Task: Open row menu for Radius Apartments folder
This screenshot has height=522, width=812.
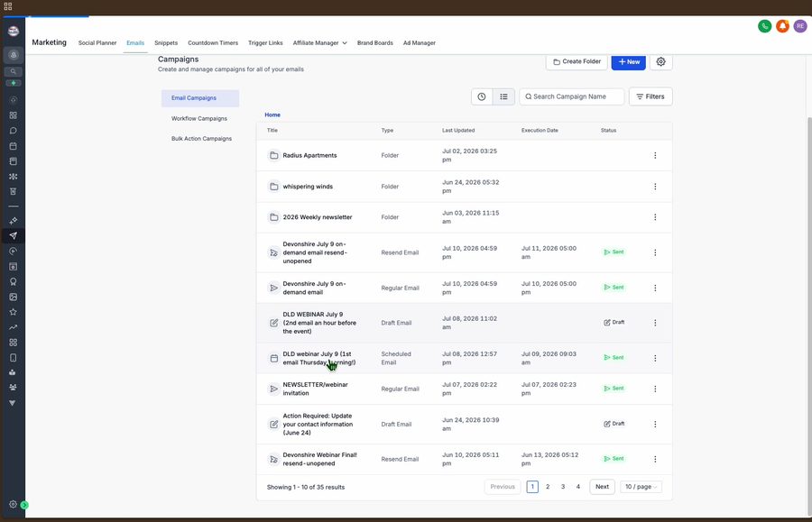Action: point(655,155)
